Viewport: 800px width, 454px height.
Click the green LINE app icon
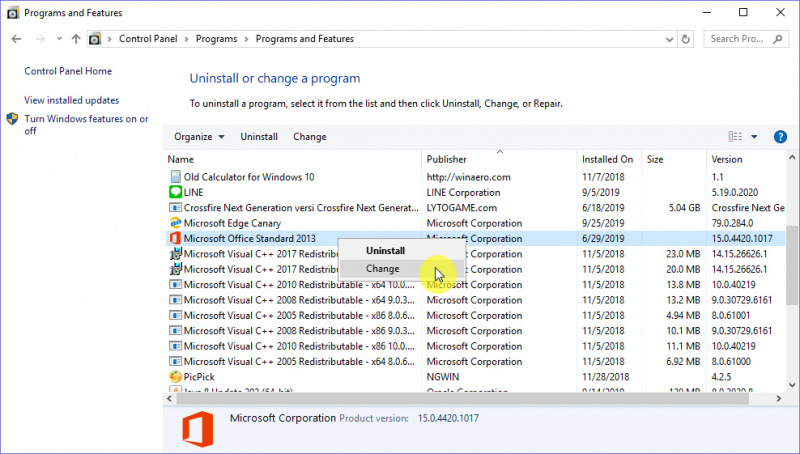(176, 192)
